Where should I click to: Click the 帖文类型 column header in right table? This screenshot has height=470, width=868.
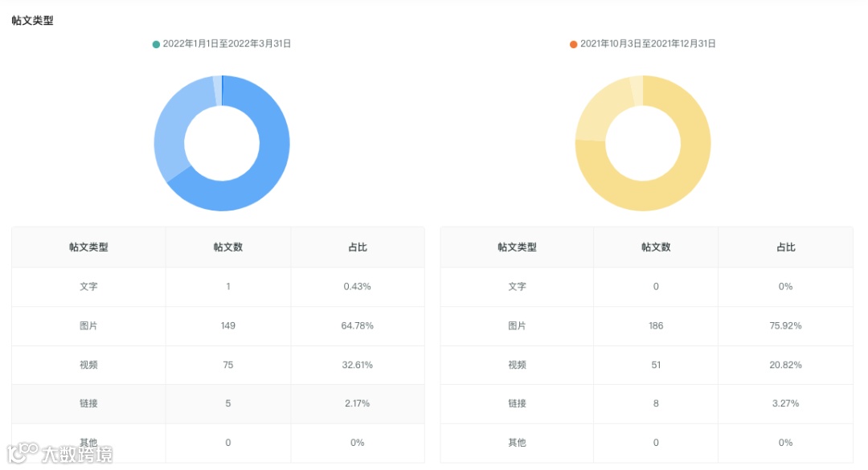point(517,247)
